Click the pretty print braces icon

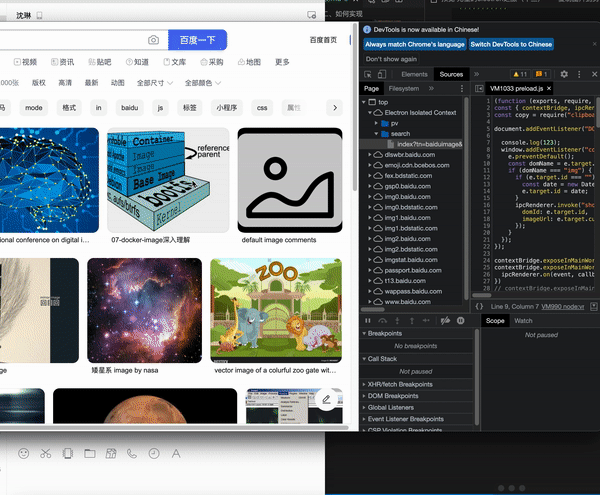[x=479, y=306]
